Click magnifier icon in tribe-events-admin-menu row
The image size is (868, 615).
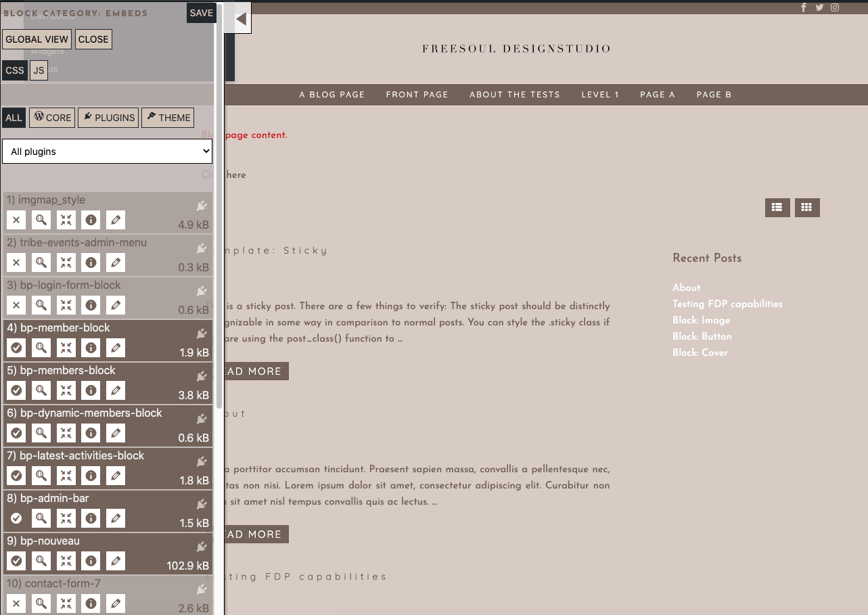(41, 263)
